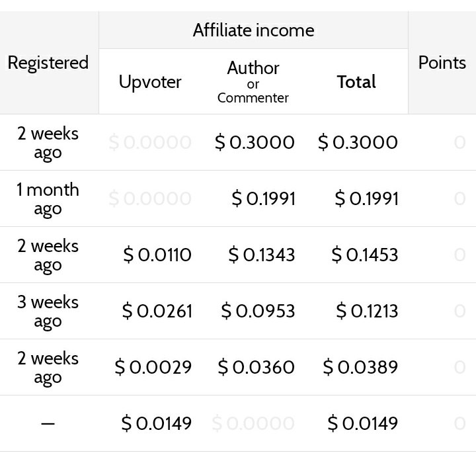
Task: Click the "3 weeks ago" registered cell
Action: pyautogui.click(x=48, y=311)
